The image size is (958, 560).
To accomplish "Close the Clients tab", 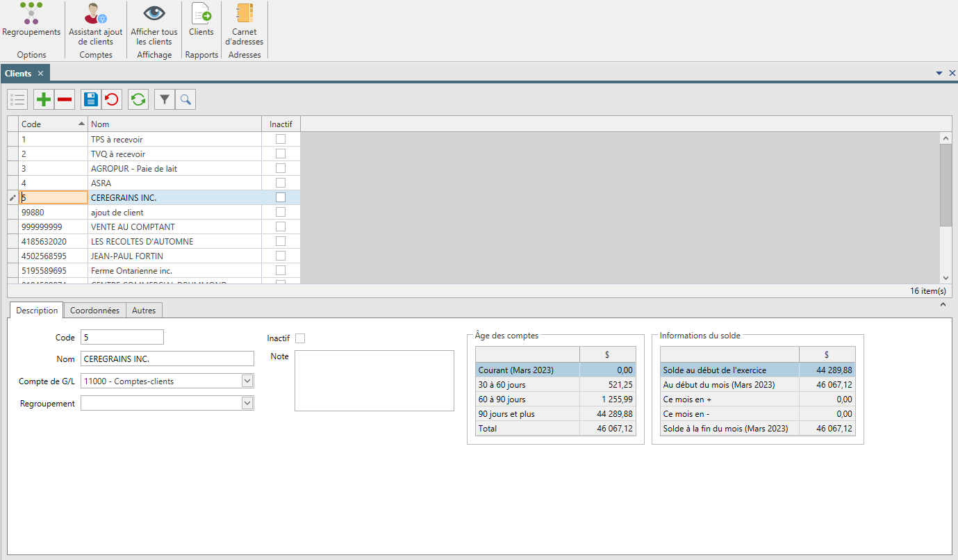I will 41,73.
